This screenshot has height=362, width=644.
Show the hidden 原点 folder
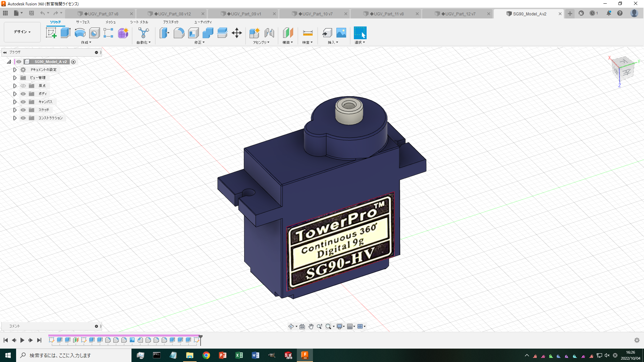coord(23,86)
